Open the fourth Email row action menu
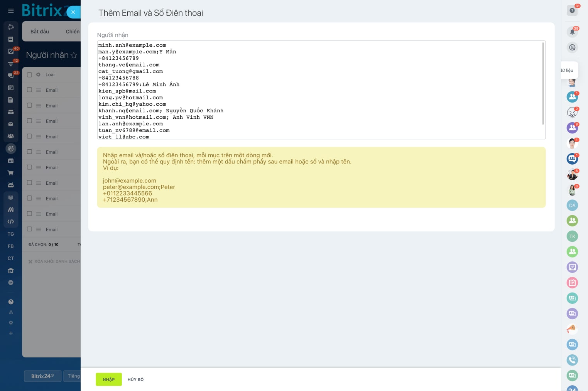This screenshot has height=391, width=588. tap(39, 137)
